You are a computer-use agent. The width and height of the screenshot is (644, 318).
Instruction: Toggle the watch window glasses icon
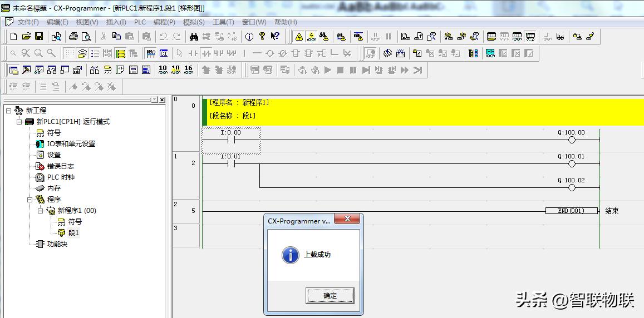(x=39, y=70)
